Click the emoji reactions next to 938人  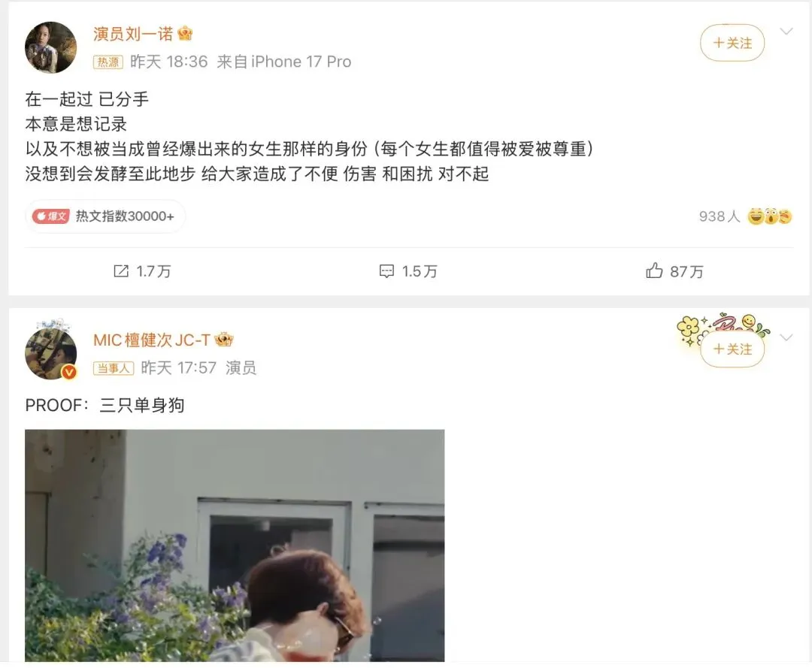click(x=770, y=216)
